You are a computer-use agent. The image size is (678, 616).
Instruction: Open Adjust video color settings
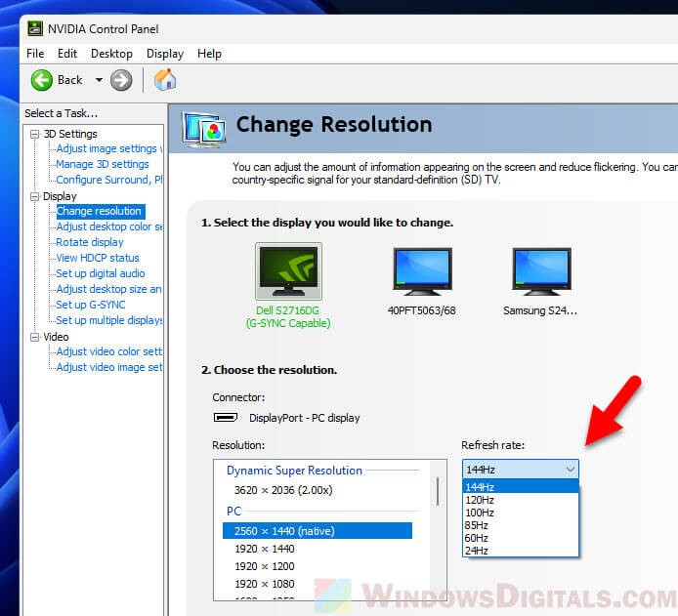tap(109, 351)
